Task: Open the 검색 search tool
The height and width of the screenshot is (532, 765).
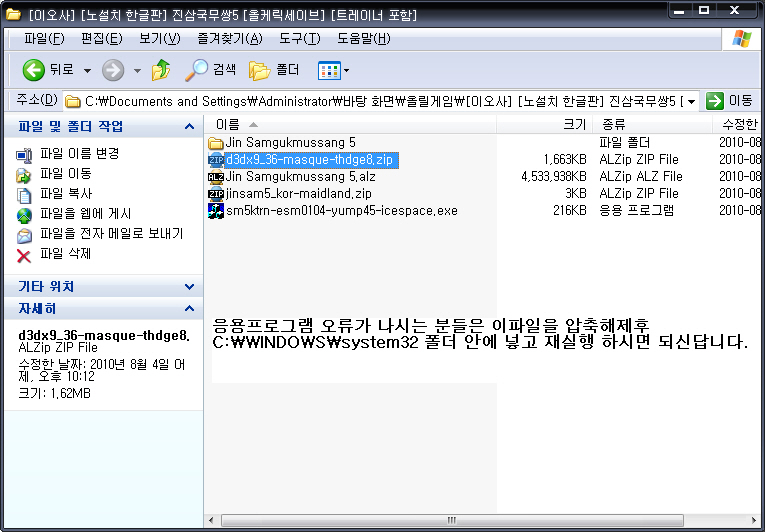Action: [x=211, y=70]
